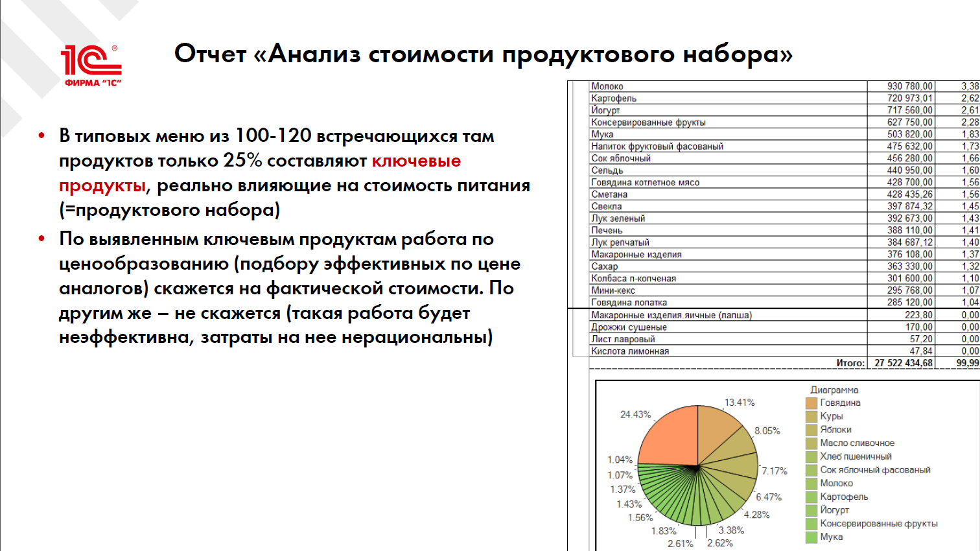
Task: Click the 'Диаграмма' legend title
Action: point(834,390)
